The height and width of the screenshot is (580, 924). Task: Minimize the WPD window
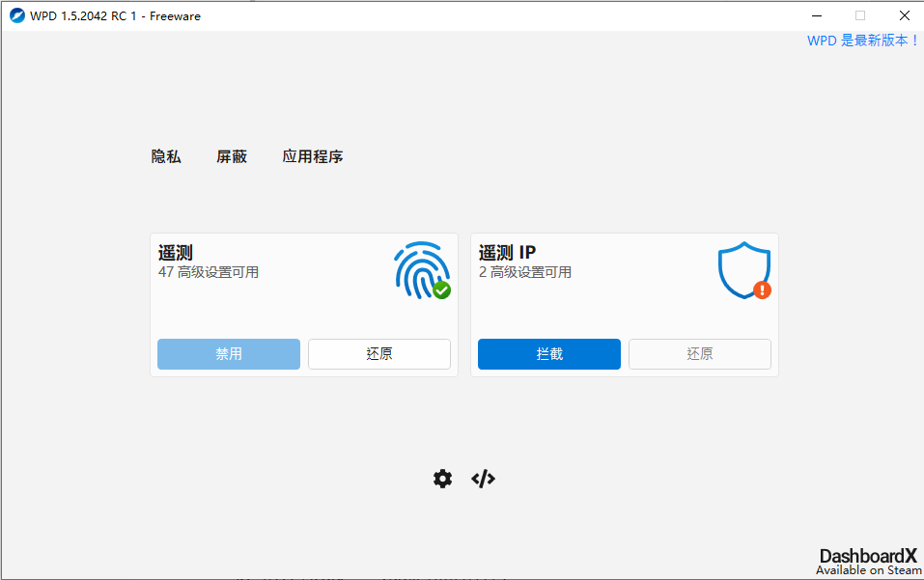click(816, 15)
